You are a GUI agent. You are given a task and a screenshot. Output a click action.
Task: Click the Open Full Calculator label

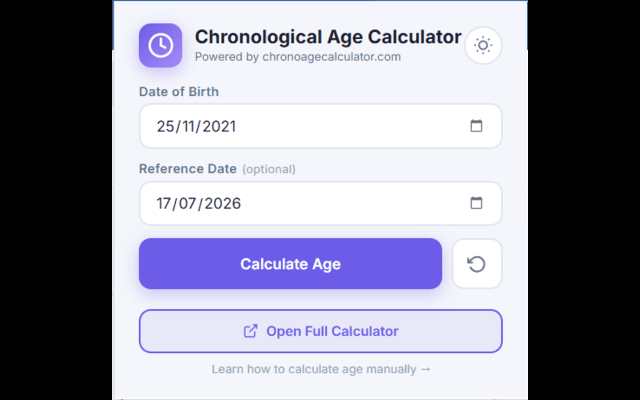332,331
